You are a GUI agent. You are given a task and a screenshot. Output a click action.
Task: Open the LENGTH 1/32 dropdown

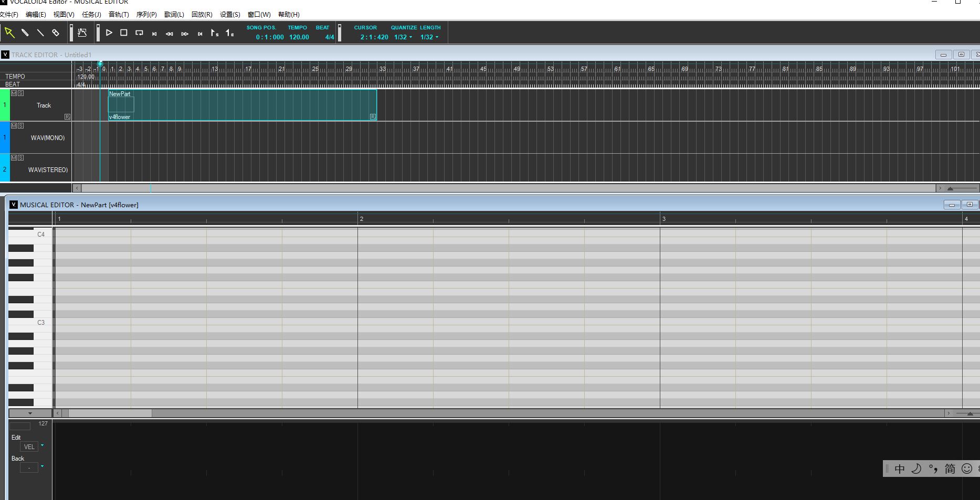pos(429,37)
